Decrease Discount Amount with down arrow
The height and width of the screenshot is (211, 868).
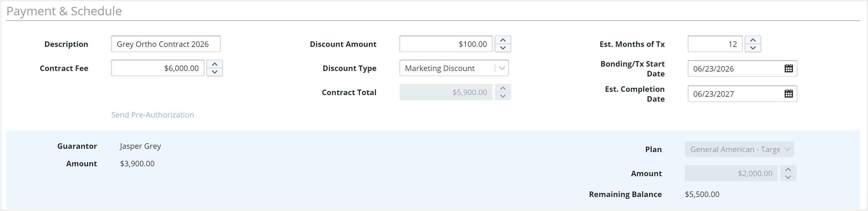pos(503,48)
